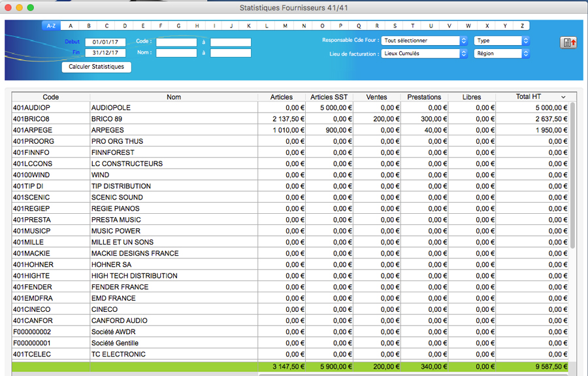Select the CANFORD AUDIO row
588x376 pixels.
pos(290,321)
